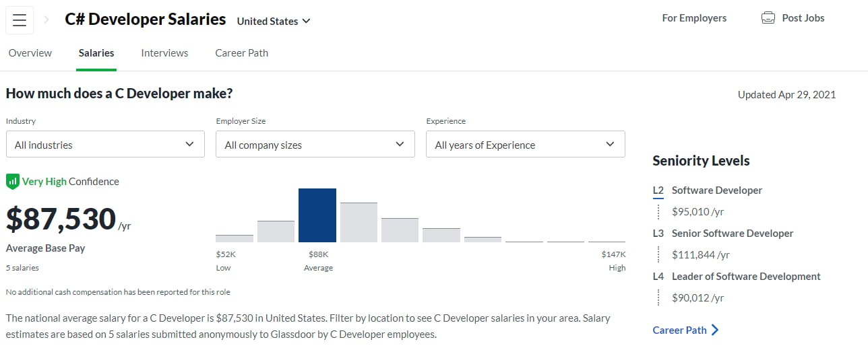Click the Post Jobs briefcase icon
Screen dimensions: 868x354
(x=768, y=18)
